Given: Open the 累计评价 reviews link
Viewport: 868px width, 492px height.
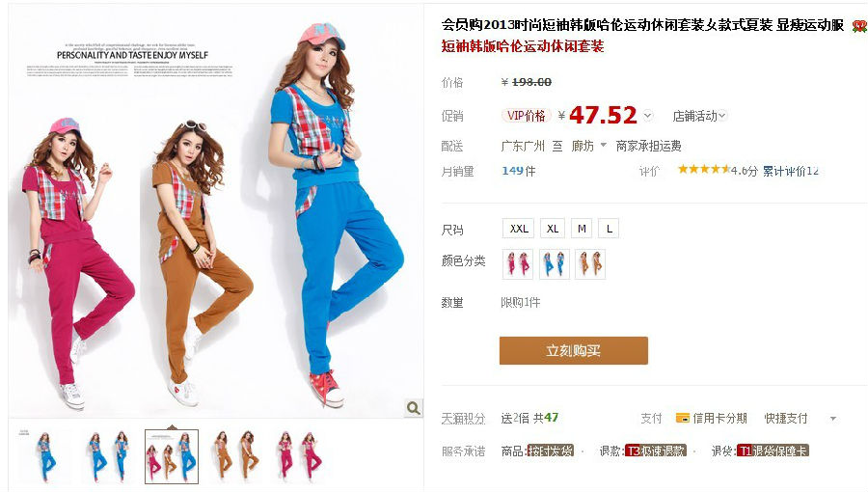Looking at the screenshot, I should tap(790, 171).
